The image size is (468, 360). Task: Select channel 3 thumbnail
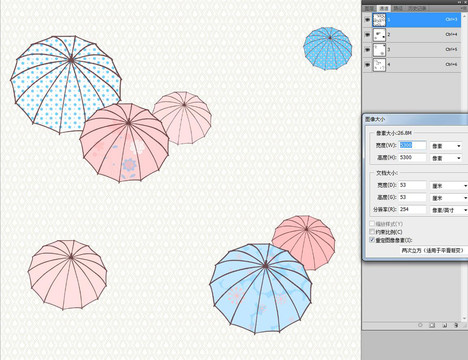[x=379, y=50]
